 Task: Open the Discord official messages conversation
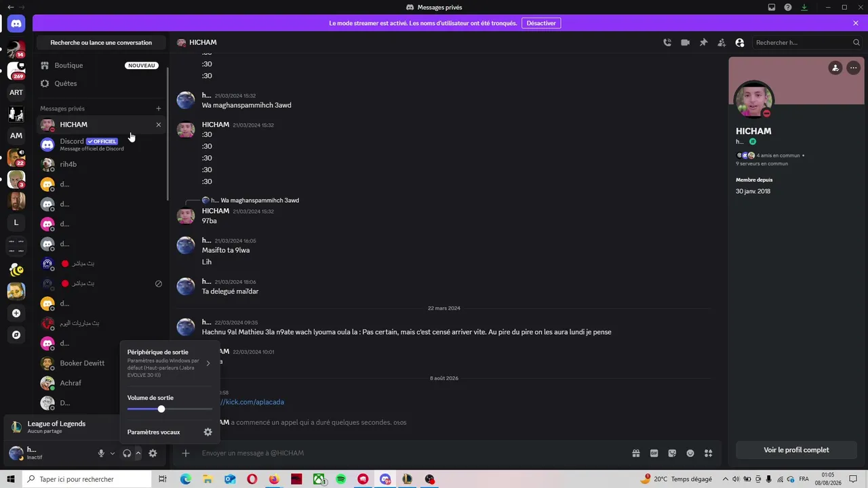(102, 144)
